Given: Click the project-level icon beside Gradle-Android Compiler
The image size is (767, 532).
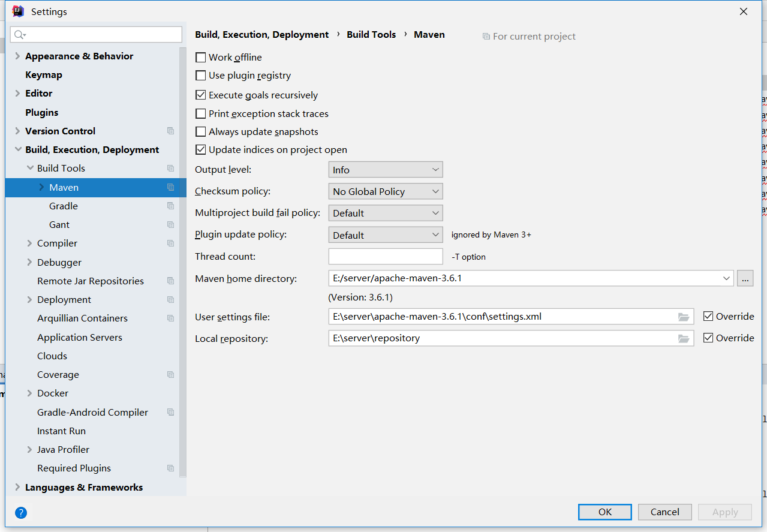Looking at the screenshot, I should 171,412.
